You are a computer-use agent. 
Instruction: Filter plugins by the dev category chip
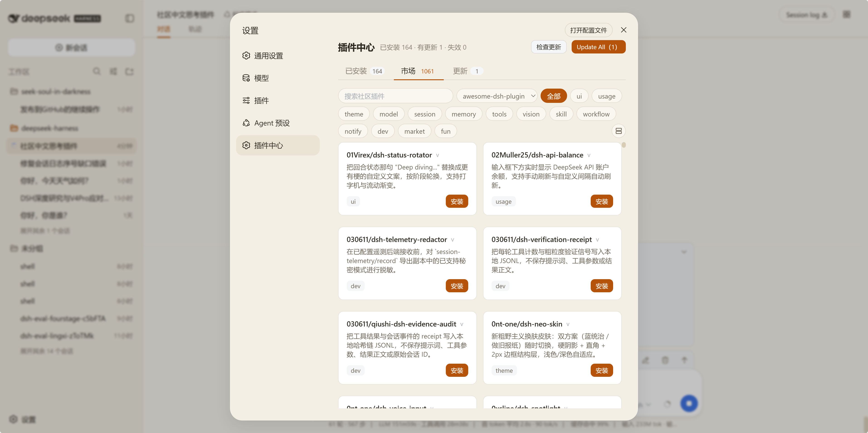coord(383,131)
